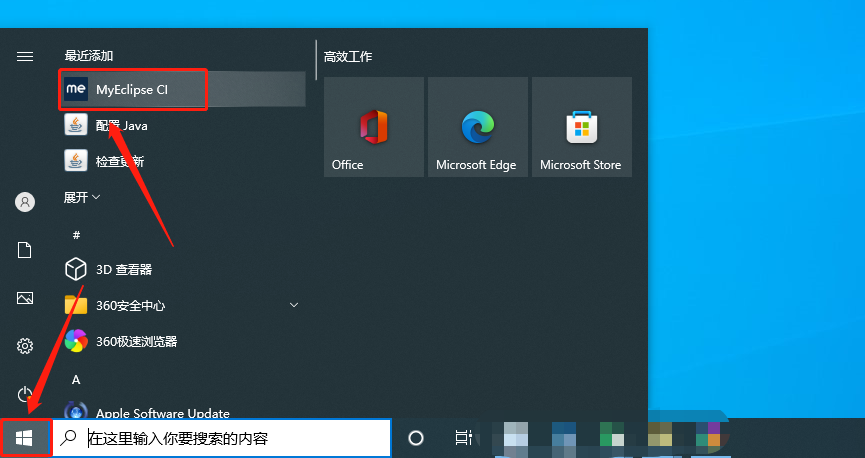Open MyEclipse CI from recently added

click(x=182, y=89)
